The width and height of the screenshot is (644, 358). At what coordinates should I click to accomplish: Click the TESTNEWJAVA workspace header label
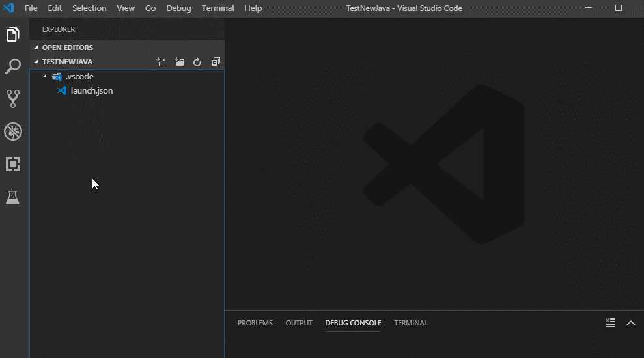click(67, 62)
